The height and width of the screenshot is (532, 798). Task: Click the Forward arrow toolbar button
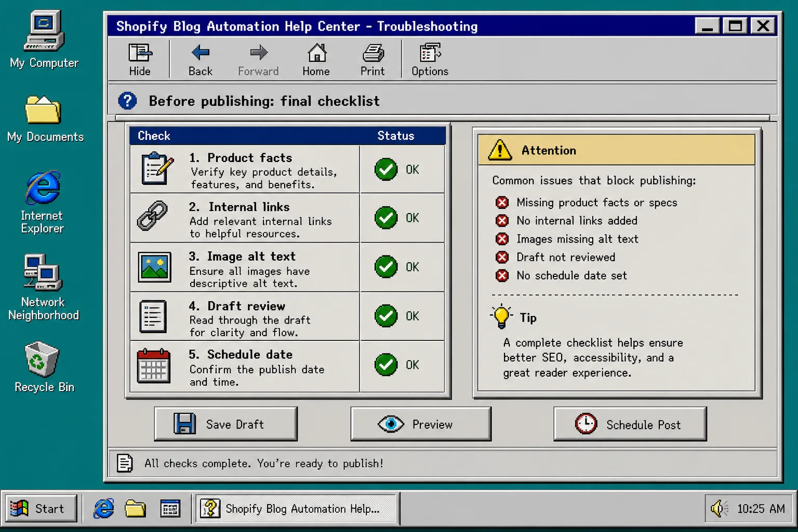click(x=258, y=60)
